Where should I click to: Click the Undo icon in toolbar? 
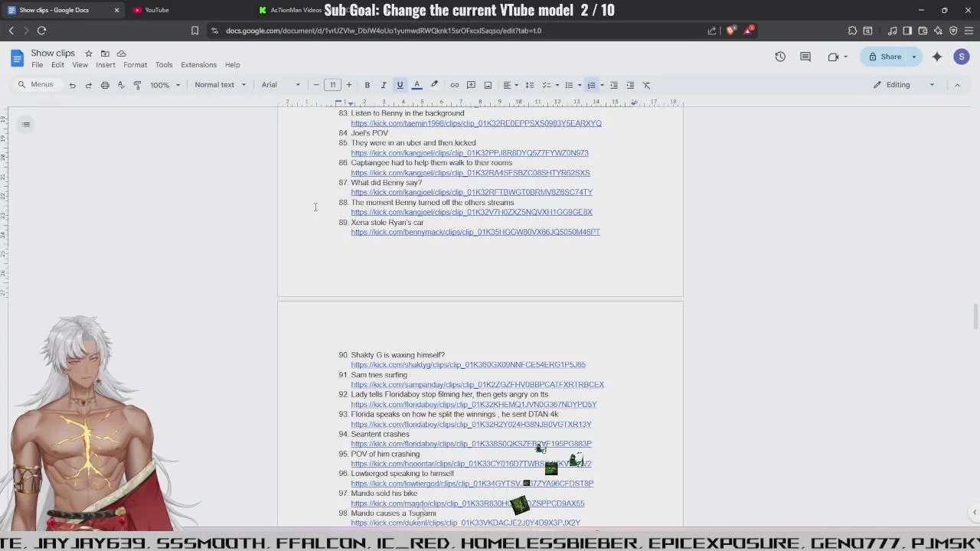pos(72,85)
